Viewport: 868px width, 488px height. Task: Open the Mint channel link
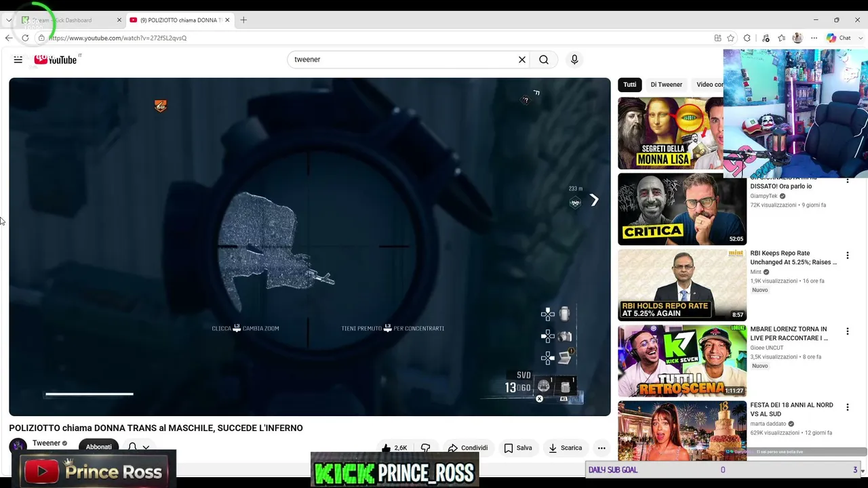(x=755, y=272)
